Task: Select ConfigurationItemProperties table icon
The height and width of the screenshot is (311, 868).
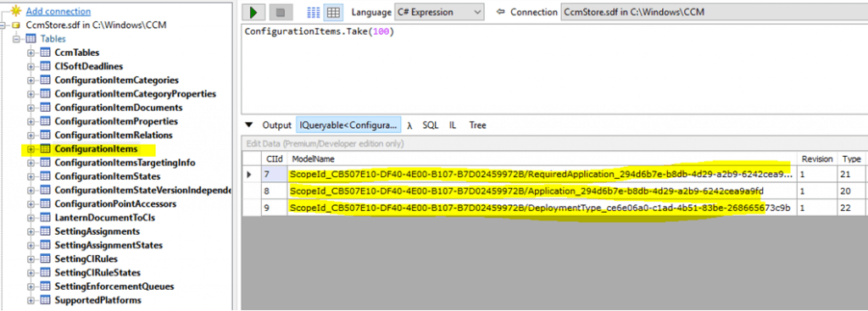Action: pos(46,121)
